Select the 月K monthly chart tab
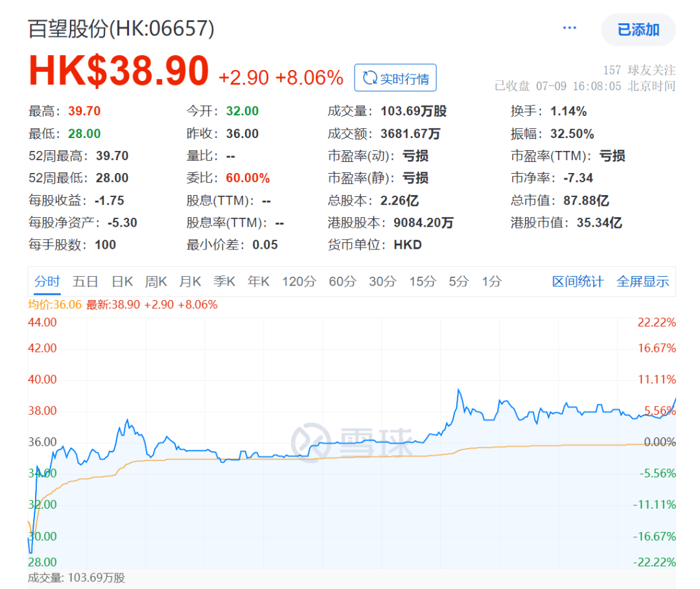 click(x=190, y=281)
